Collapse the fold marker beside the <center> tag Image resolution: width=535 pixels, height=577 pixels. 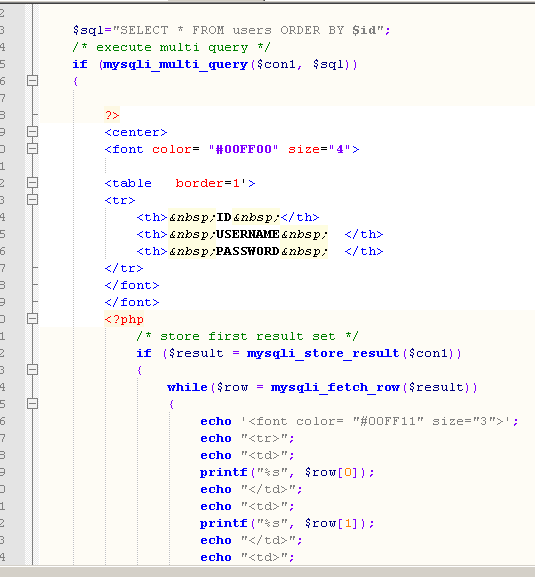pos(32,131)
